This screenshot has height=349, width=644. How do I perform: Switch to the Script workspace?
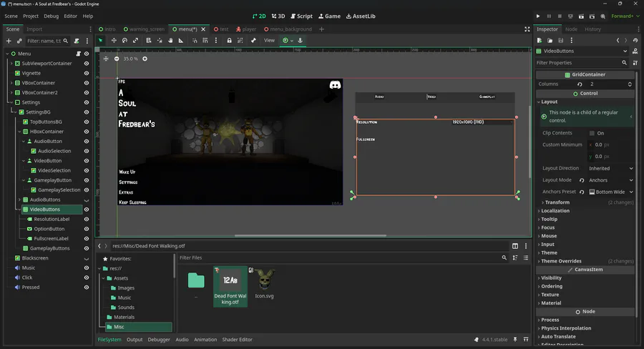[x=301, y=16]
